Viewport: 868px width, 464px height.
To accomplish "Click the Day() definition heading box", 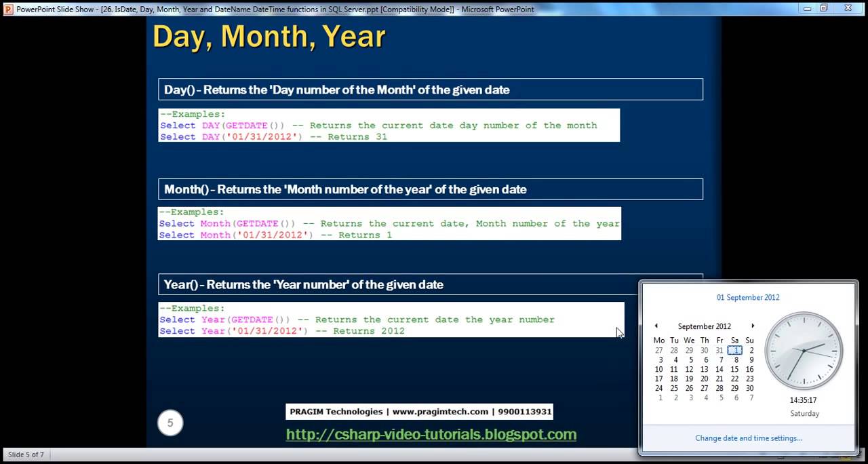I will click(431, 90).
